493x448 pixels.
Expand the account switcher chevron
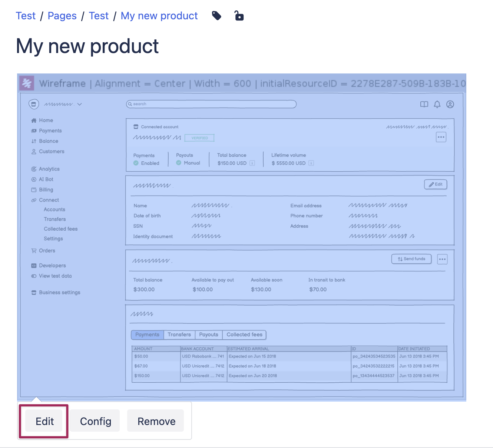80,105
